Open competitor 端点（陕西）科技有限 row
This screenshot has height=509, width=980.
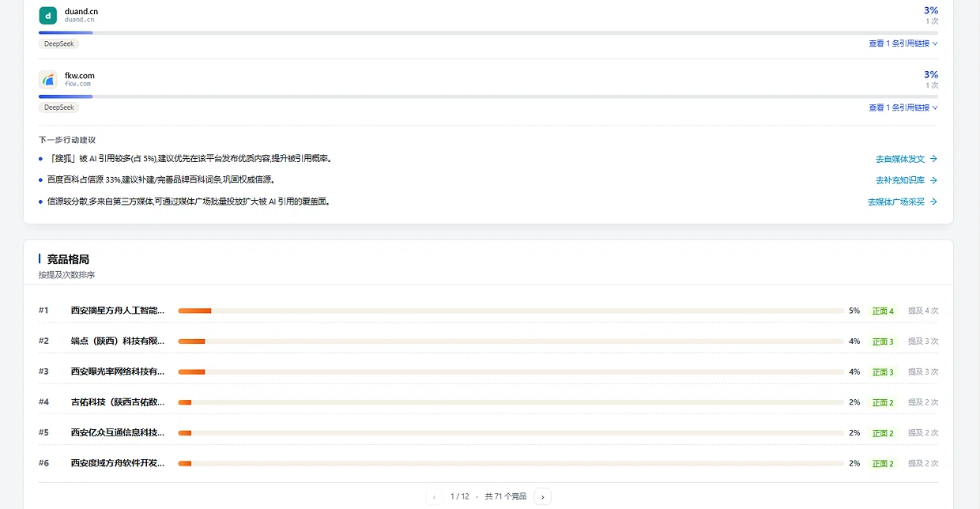(x=488, y=341)
